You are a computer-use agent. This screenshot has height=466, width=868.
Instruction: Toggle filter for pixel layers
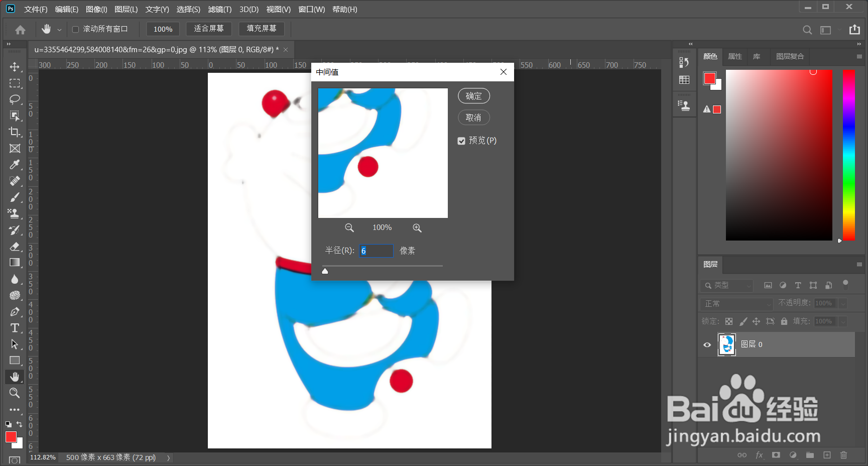768,285
